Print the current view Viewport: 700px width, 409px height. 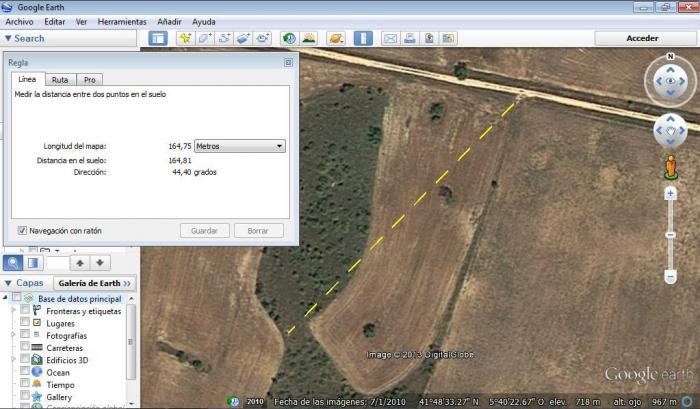coord(409,38)
